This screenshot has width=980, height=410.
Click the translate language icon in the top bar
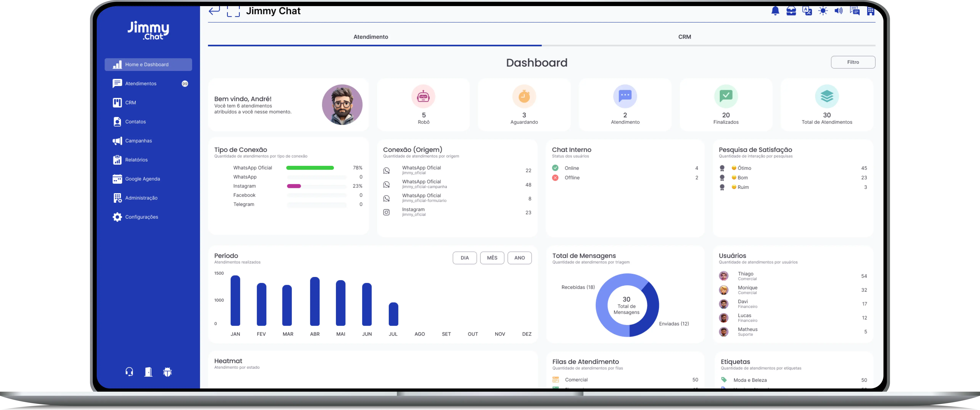pyautogui.click(x=807, y=11)
